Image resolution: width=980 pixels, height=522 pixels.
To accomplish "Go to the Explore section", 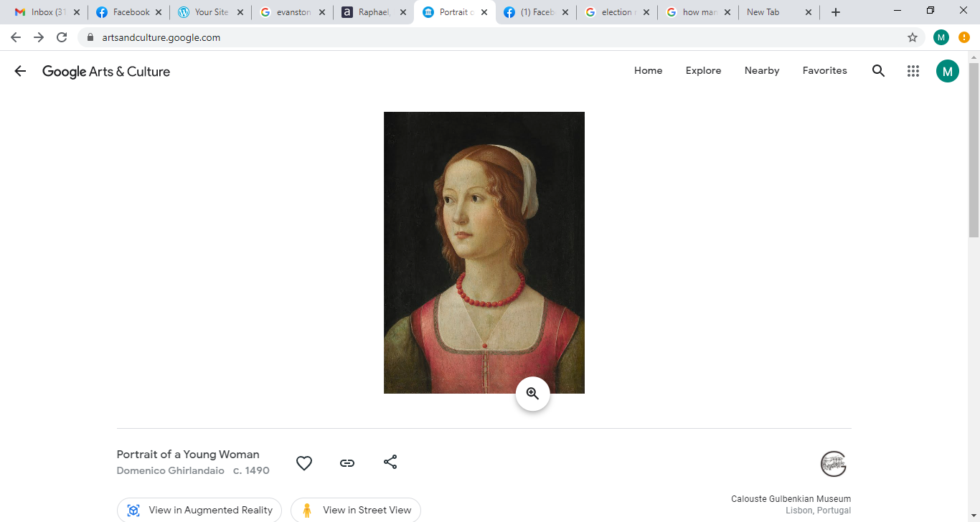I will point(703,71).
